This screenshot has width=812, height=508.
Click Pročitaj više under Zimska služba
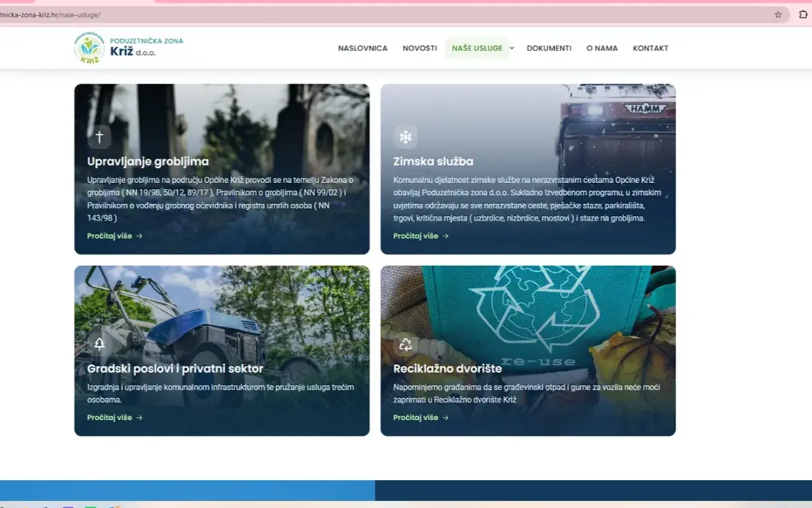coord(420,236)
